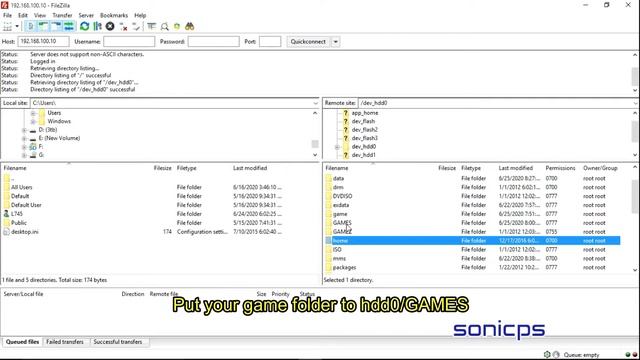Click the Username input field
The image size is (640, 360).
pos(129,41)
